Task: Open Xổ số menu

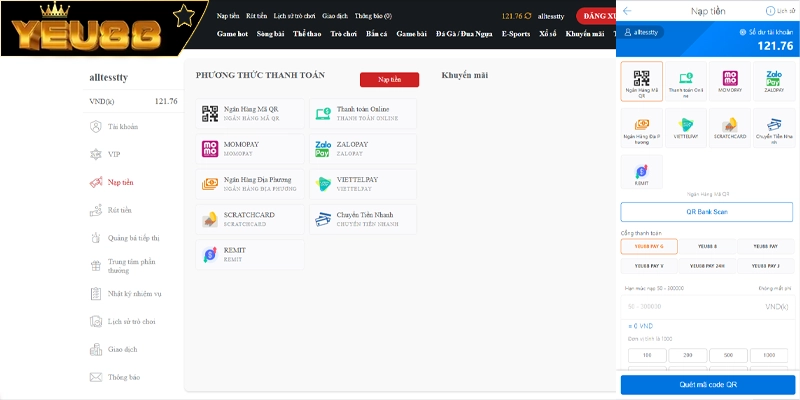Action: click(548, 34)
